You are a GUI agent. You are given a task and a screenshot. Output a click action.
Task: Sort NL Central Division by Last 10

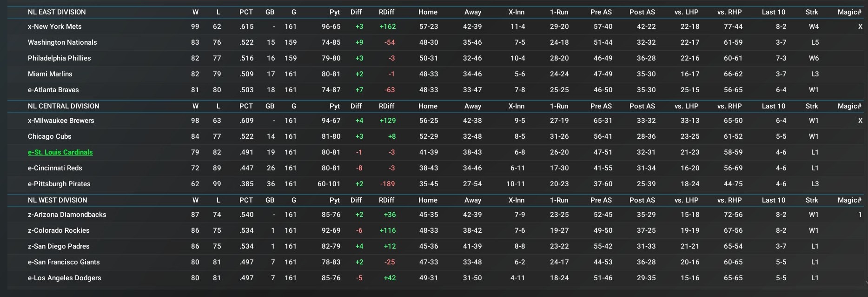pos(773,106)
